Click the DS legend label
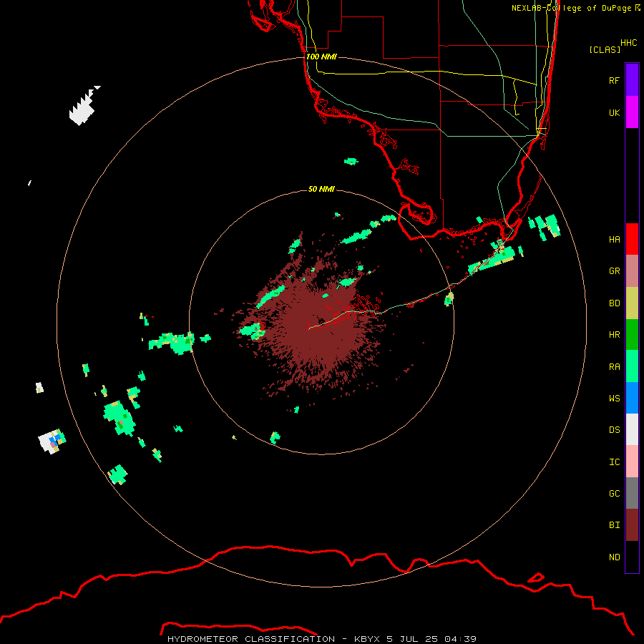This screenshot has height=644, width=644. [x=614, y=430]
